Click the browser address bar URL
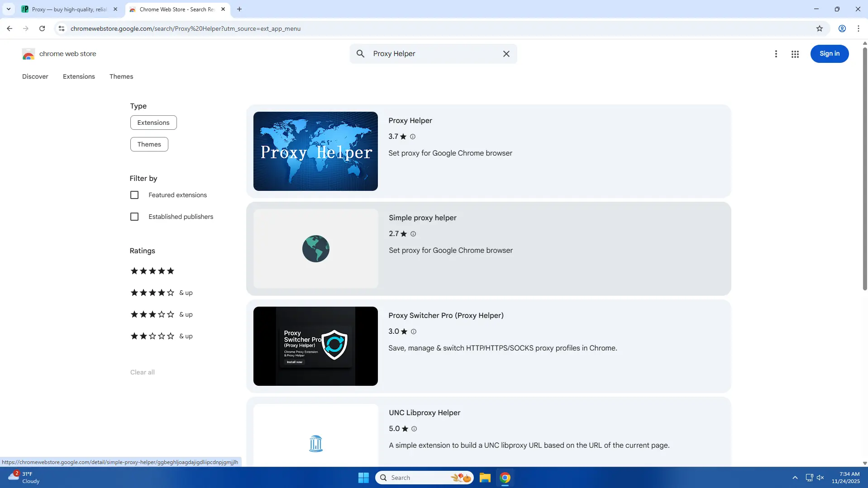The image size is (868, 488). click(186, 28)
